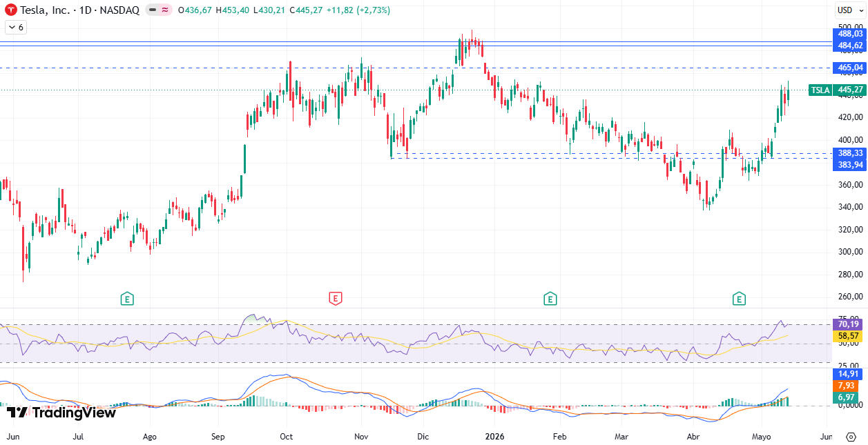
Task: Click the Sep label on time axis
Action: point(218,437)
